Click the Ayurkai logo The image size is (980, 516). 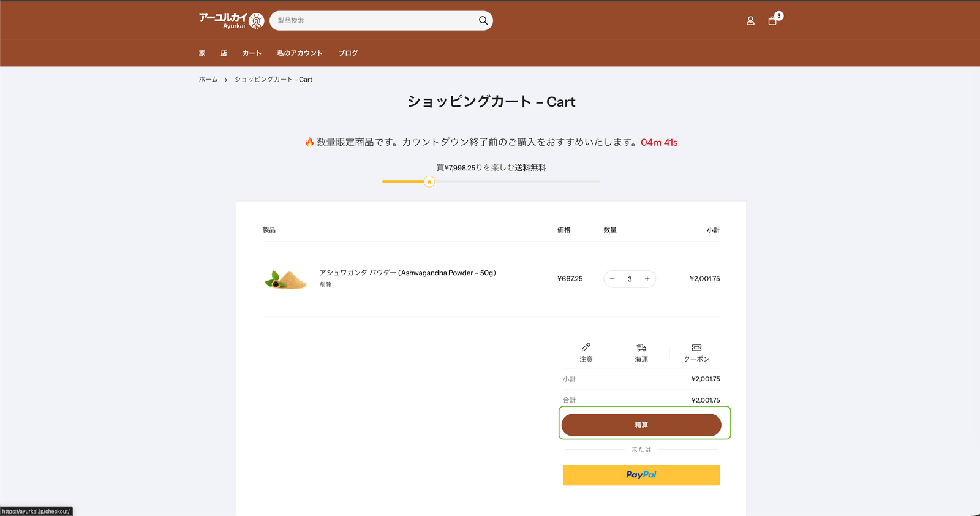pos(231,21)
